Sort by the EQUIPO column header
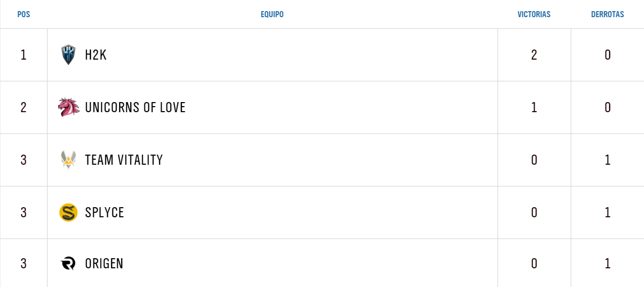 (272, 14)
